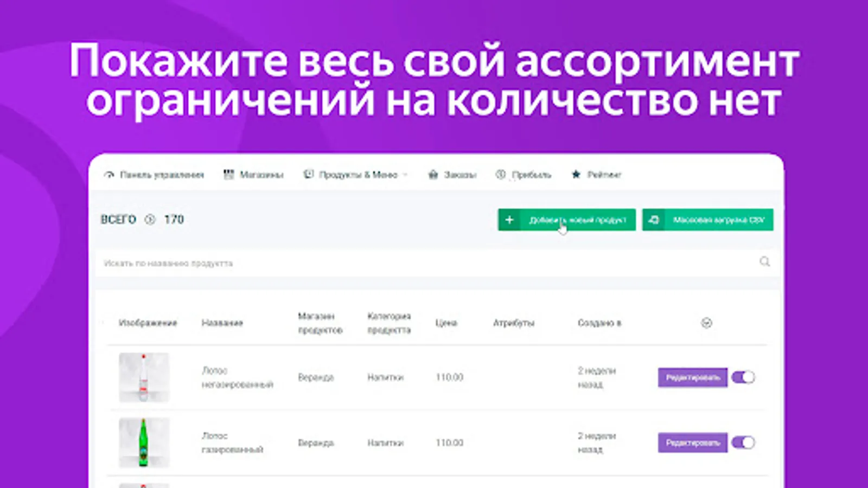This screenshot has height=488, width=868.
Task: Click the product name search field
Action: click(x=438, y=263)
